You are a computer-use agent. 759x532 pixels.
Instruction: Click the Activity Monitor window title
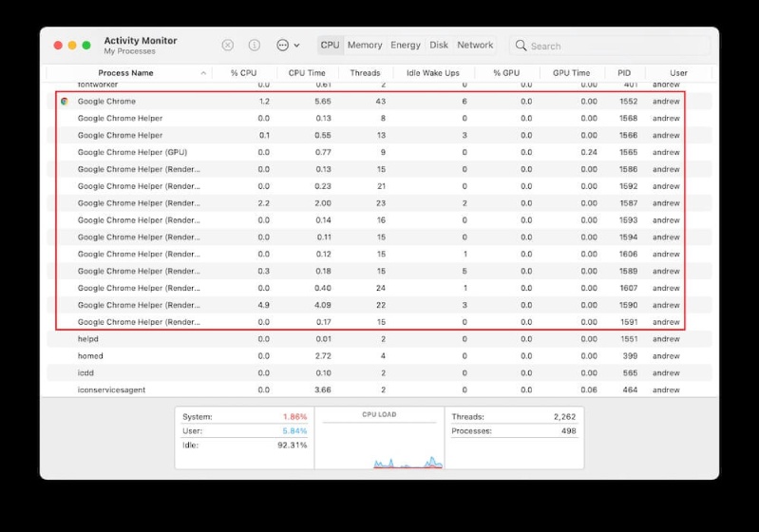(x=141, y=40)
